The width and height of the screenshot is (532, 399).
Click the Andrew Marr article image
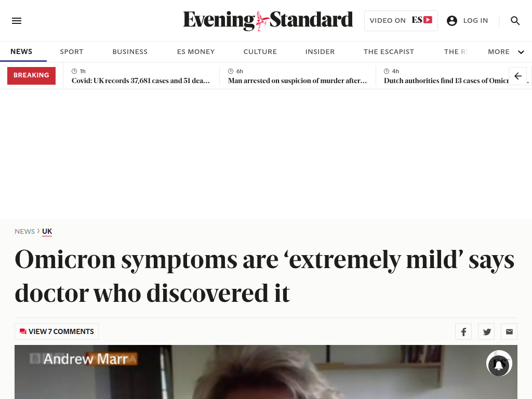click(x=266, y=372)
